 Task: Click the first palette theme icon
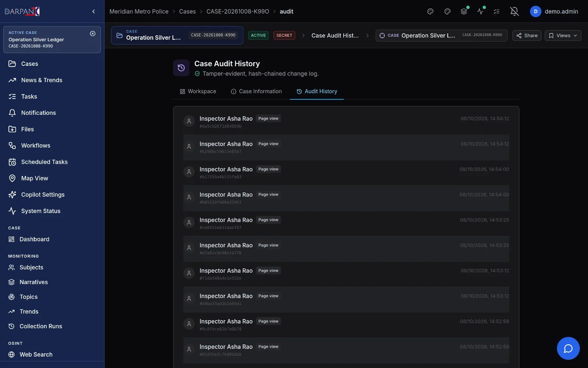click(430, 11)
